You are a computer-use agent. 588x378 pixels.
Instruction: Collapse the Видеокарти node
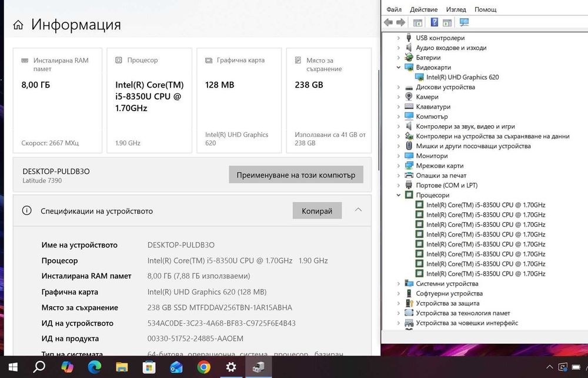click(398, 68)
